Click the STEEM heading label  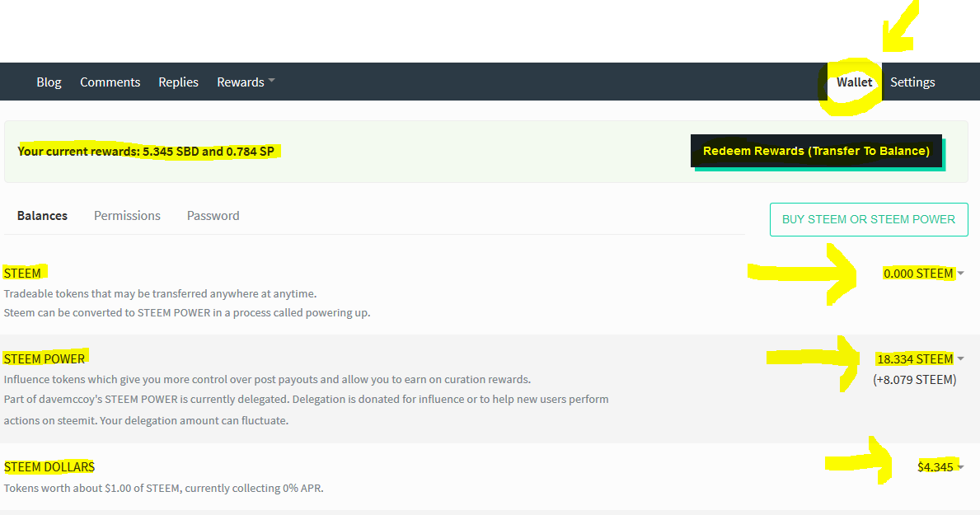click(22, 273)
